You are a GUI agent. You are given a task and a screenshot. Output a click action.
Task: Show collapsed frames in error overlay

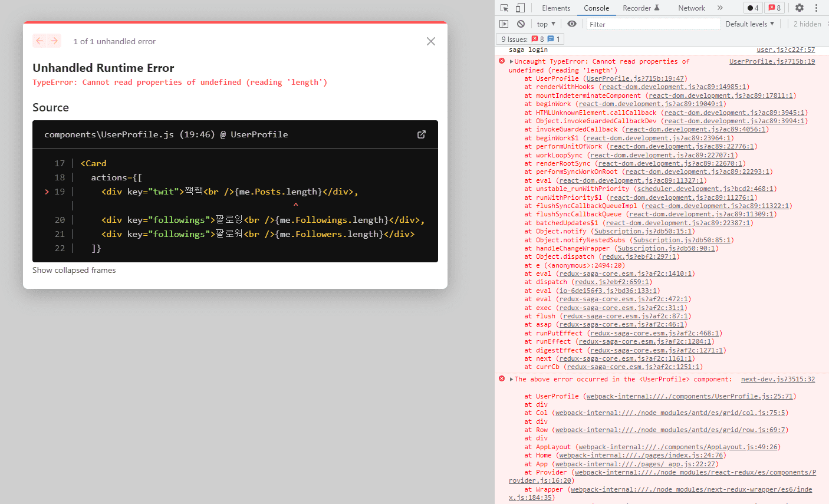point(74,270)
